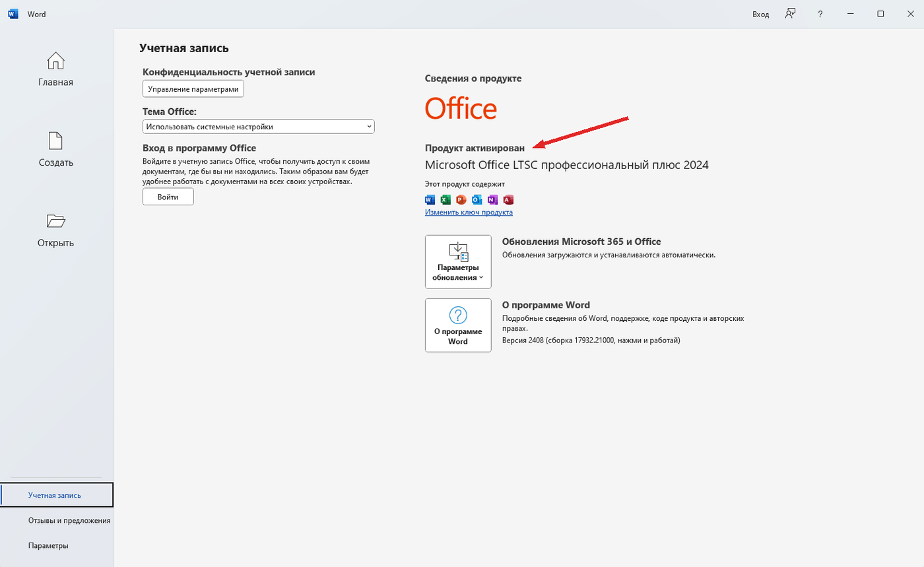This screenshot has height=567, width=924.
Task: Click the О программе Word heading text
Action: [x=546, y=305]
